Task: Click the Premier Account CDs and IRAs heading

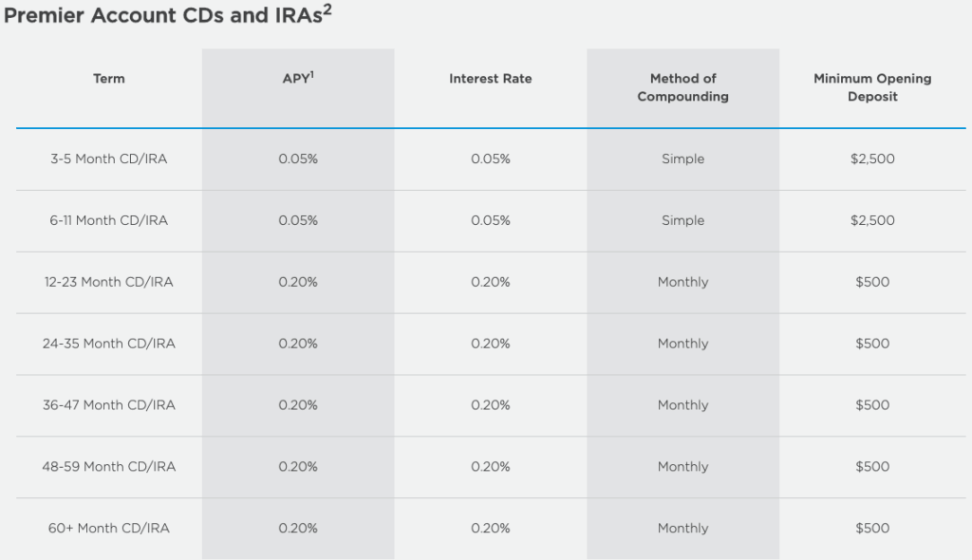Action: (x=167, y=14)
